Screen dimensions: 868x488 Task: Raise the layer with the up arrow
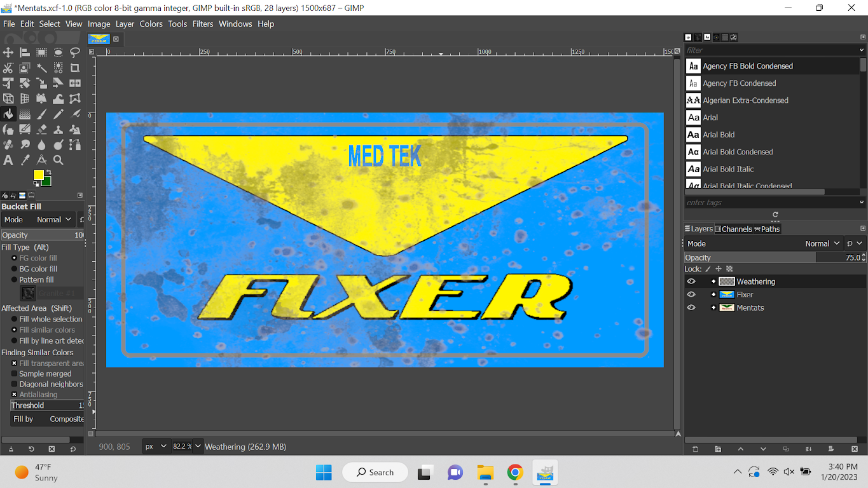click(741, 449)
